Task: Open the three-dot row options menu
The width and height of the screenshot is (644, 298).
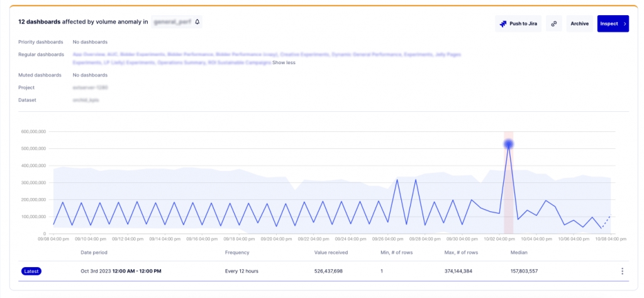Action: pyautogui.click(x=622, y=271)
